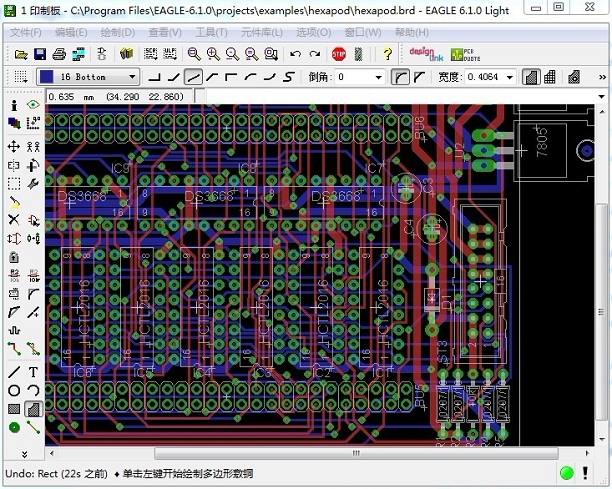
Task: Select the straight-line wire bend style
Action: click(193, 77)
